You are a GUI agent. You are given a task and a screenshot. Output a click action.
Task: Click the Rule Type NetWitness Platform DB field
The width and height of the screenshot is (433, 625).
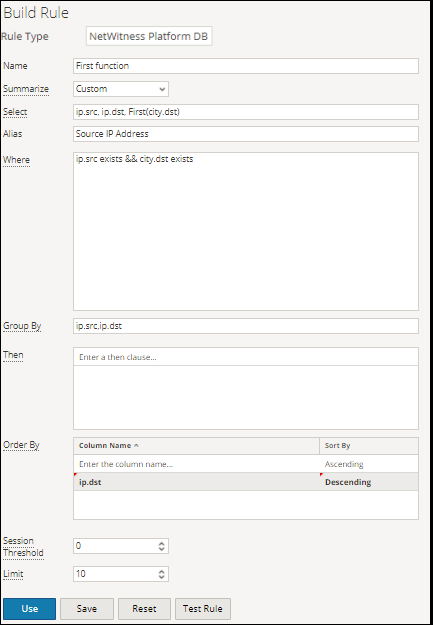coord(149,36)
